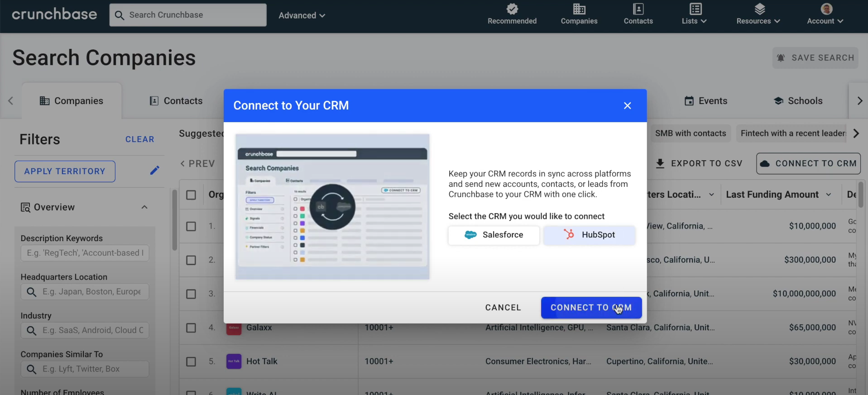This screenshot has height=395, width=868.
Task: Check the Hot Talk row checkbox
Action: pos(191,362)
